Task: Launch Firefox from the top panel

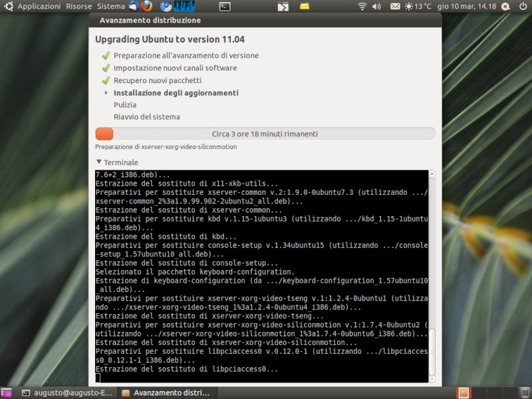Action: point(146,6)
